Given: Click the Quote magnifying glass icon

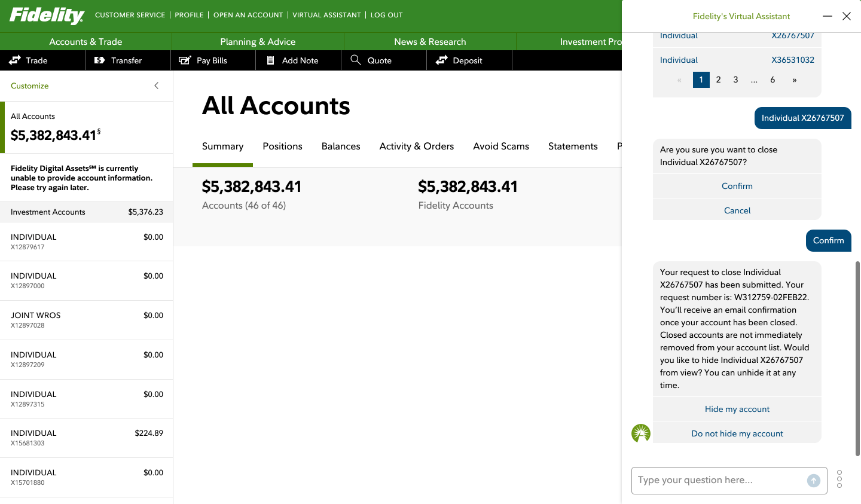Looking at the screenshot, I should 356,60.
